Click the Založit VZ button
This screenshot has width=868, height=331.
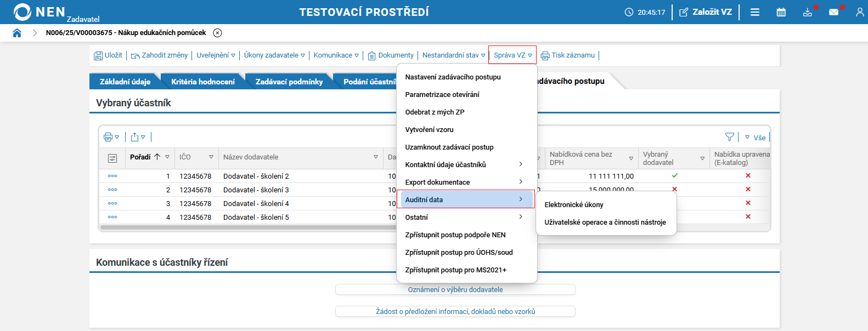(x=706, y=12)
